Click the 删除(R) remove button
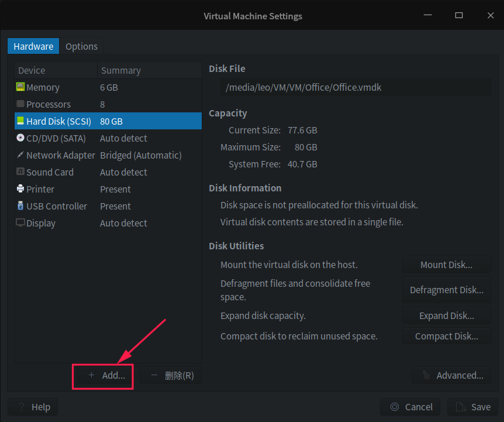This screenshot has width=504, height=422. click(x=170, y=375)
